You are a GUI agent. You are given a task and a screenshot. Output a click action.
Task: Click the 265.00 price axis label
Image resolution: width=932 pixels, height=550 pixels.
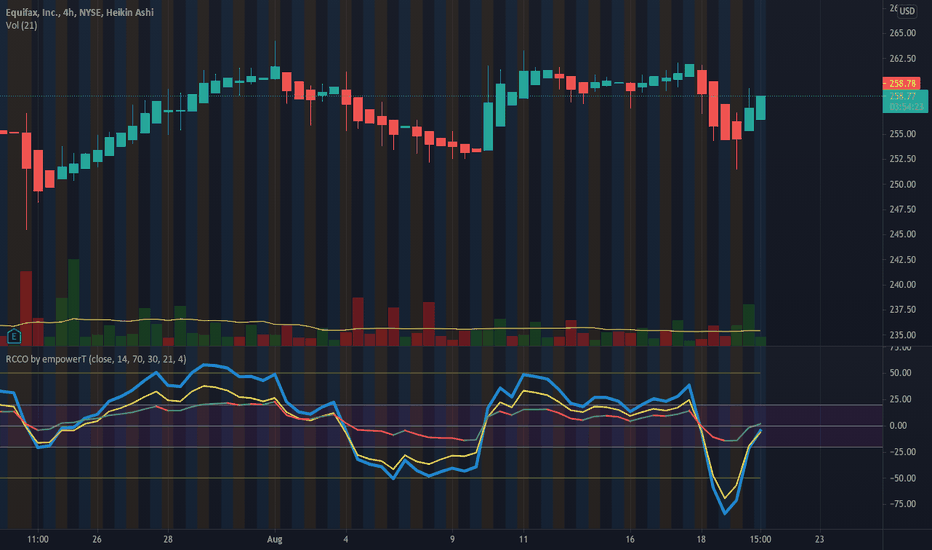[x=902, y=33]
